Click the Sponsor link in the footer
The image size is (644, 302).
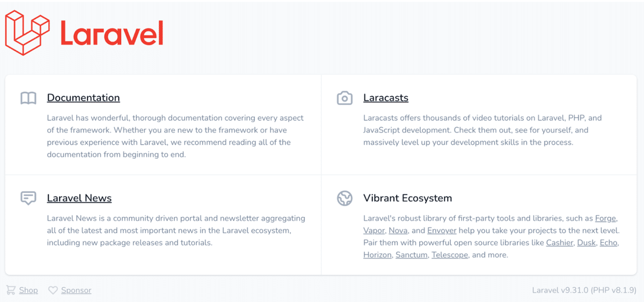pyautogui.click(x=76, y=290)
